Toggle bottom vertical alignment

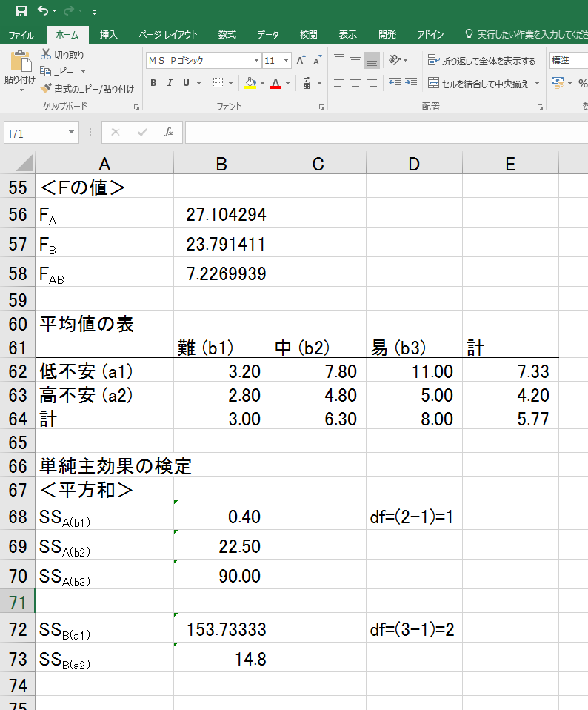[x=372, y=60]
